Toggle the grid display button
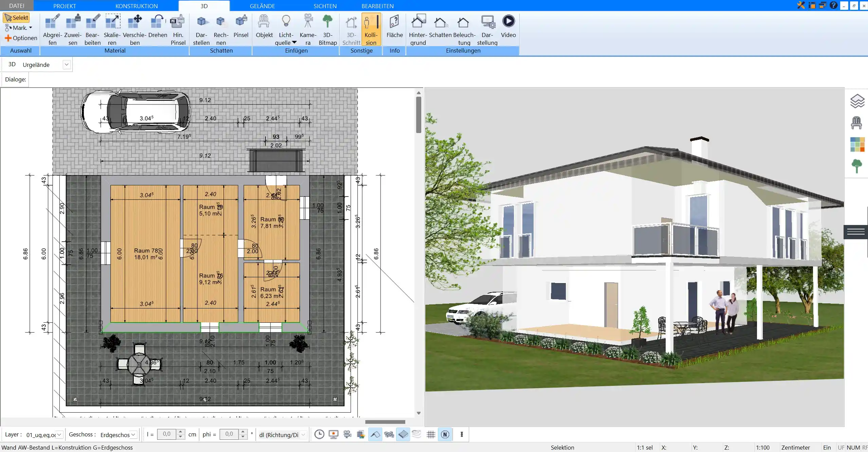Screen dimensions: 868x452 click(431, 434)
